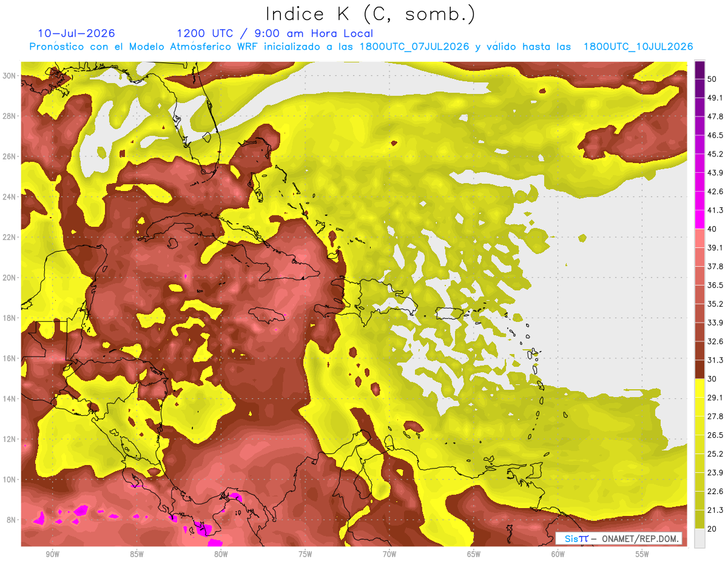Click the bright yellow swatch between 29.1 and 30
The height and width of the screenshot is (562, 728).
(699, 389)
